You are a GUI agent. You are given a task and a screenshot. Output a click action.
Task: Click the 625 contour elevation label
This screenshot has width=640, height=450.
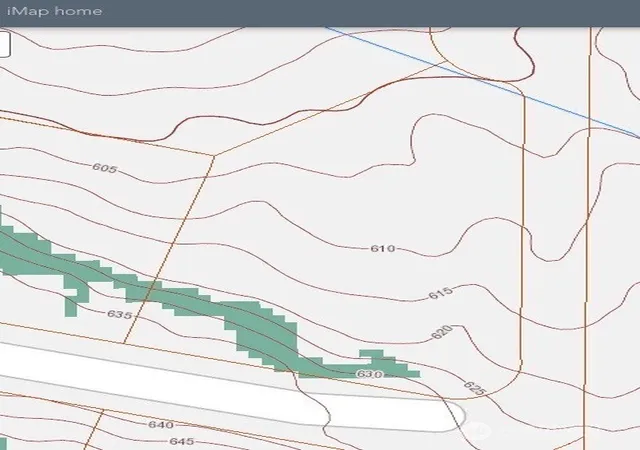(475, 388)
